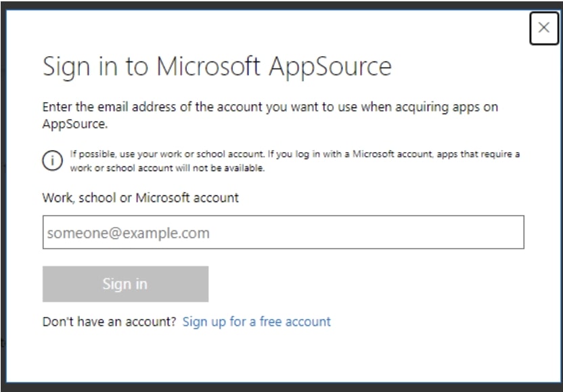Screen dimensions: 563x392
Task: Open the Sign up for a free account link
Action: coord(256,322)
